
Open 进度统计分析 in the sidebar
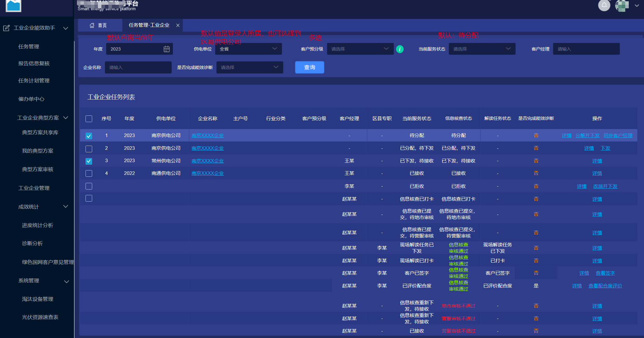point(38,225)
